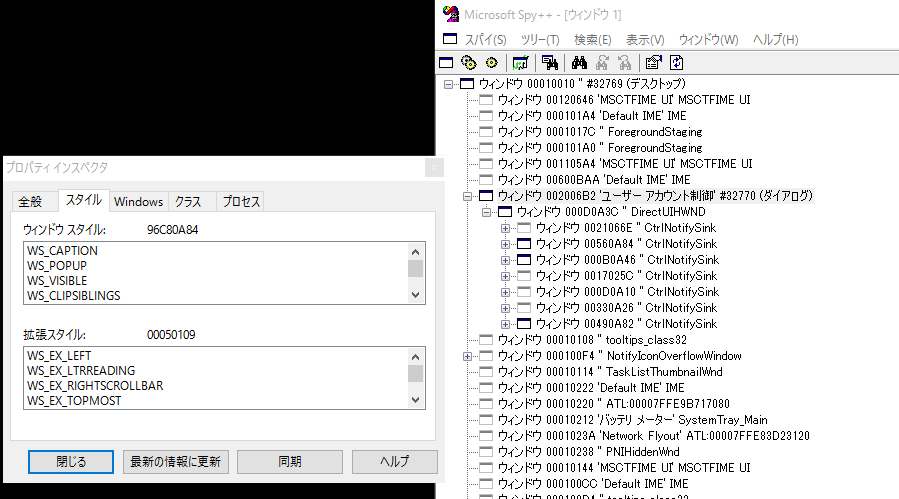Click window icon of 000B0A46 CtrlNotifySink row
Screen dimensions: 899x499
524,260
